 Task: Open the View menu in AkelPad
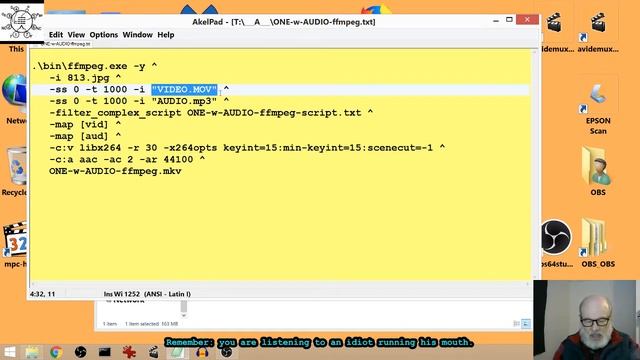pyautogui.click(x=76, y=35)
